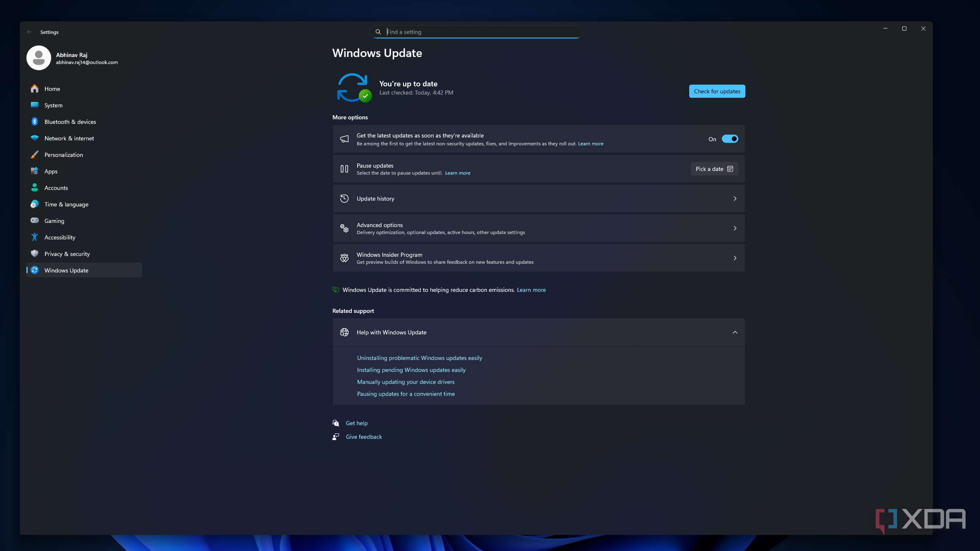Click the search magnifier icon
This screenshot has width=980, height=551.
click(378, 32)
